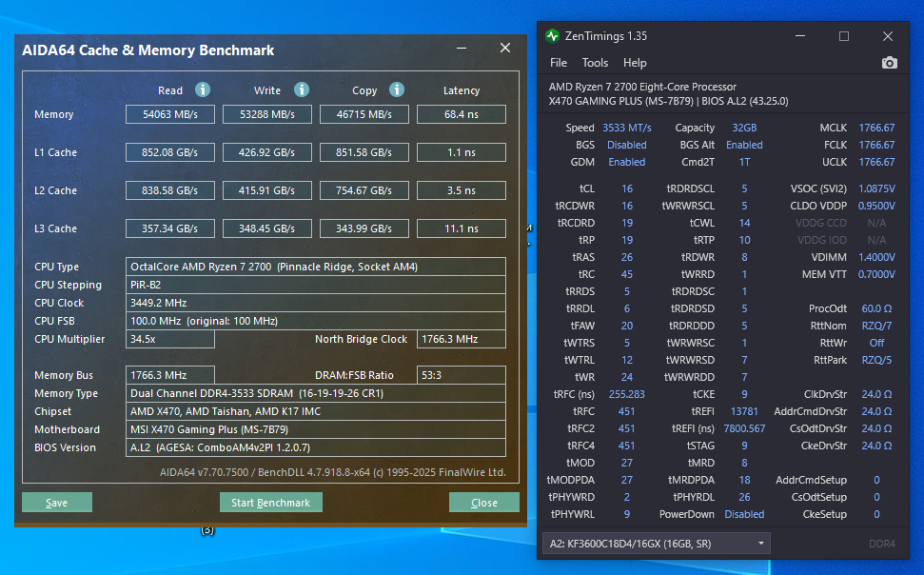Select the Memory Write 53288 MB/s field
924x575 pixels.
click(x=267, y=114)
